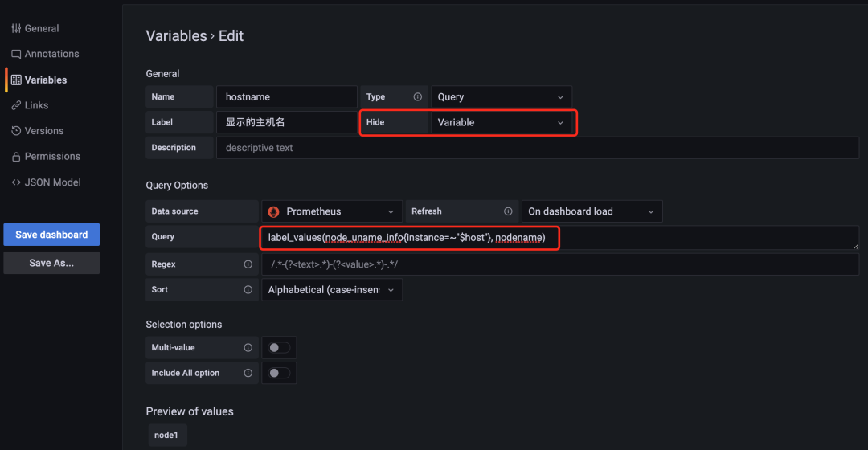Open the Refresh On dashboard load dropdown
This screenshot has height=450, width=868.
click(x=592, y=211)
